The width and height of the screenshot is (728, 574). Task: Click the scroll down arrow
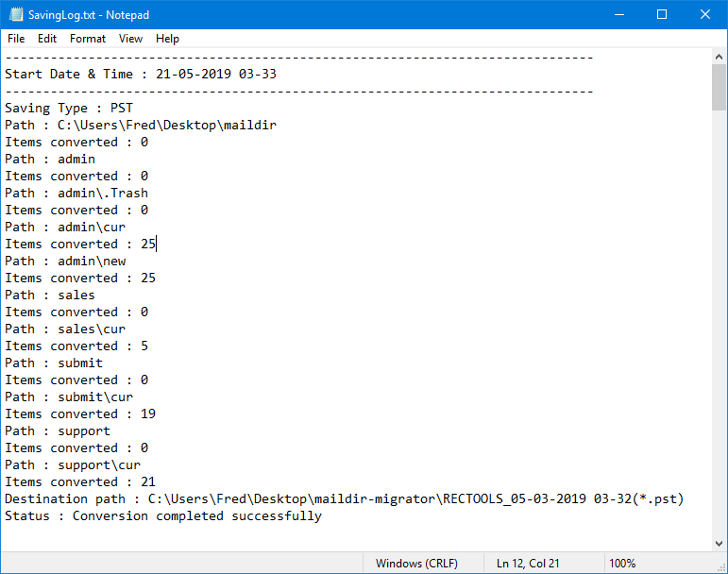pyautogui.click(x=719, y=544)
